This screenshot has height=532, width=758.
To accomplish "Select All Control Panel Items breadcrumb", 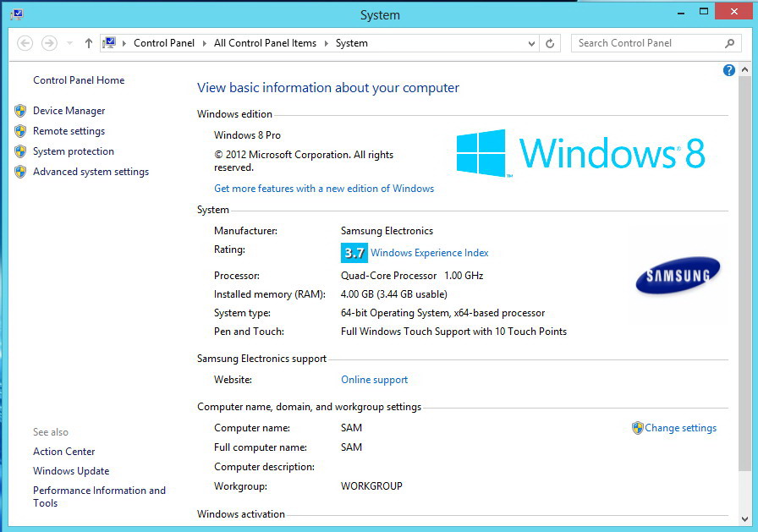I will (x=265, y=43).
